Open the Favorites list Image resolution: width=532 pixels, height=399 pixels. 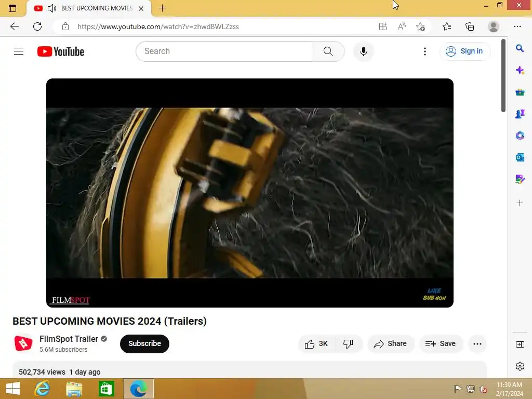coord(447,26)
